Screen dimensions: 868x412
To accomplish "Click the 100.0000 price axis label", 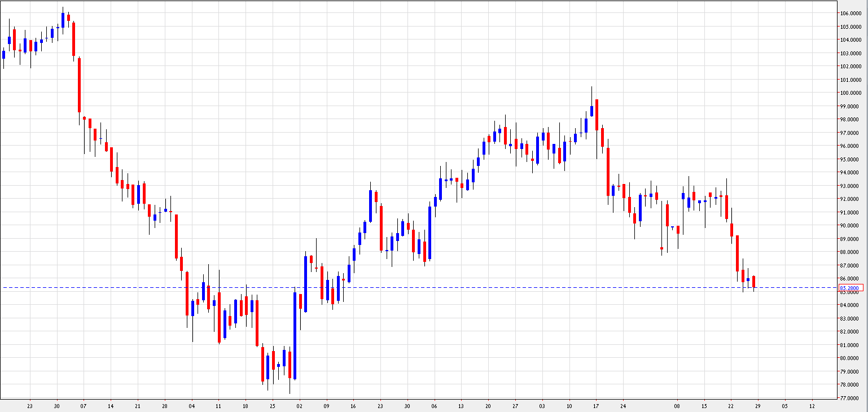I will 850,93.
